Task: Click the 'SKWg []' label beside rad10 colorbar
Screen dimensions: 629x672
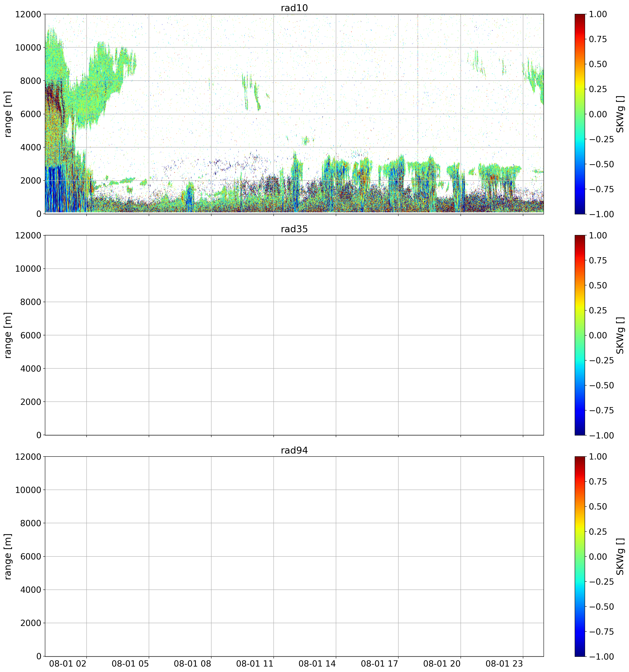Action: point(620,114)
